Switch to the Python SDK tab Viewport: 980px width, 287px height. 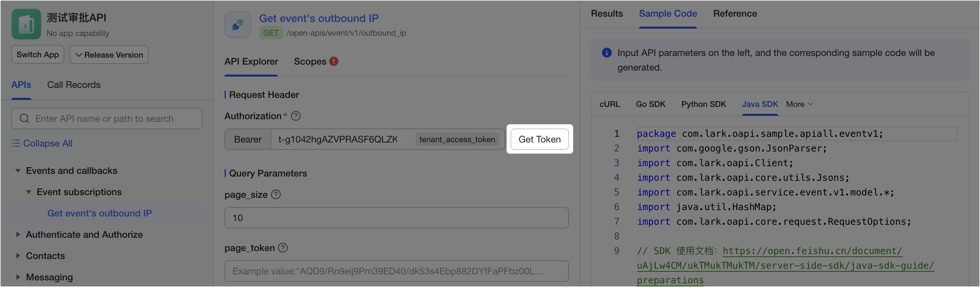point(704,104)
